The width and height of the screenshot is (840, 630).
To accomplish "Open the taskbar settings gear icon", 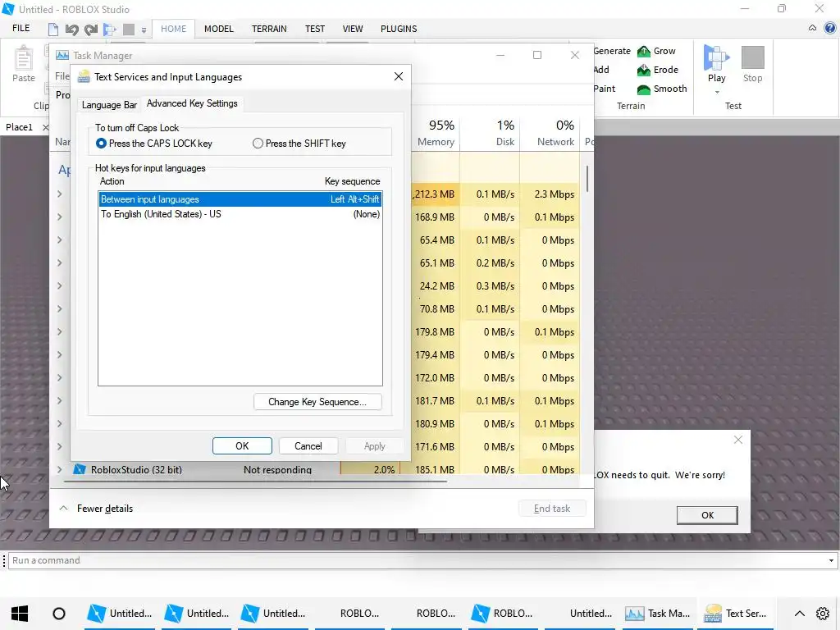I will coord(822,614).
